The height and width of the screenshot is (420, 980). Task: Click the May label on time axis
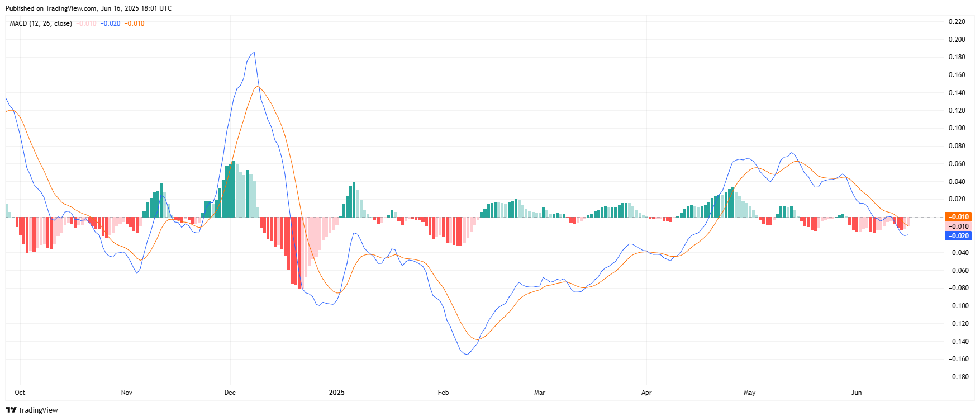(x=750, y=393)
